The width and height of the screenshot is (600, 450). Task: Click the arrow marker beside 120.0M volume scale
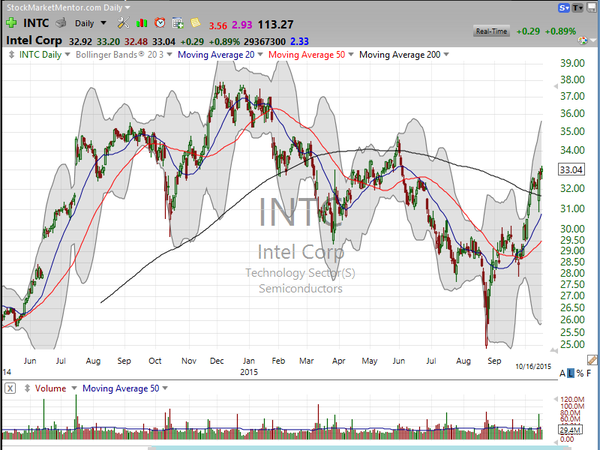[556, 399]
